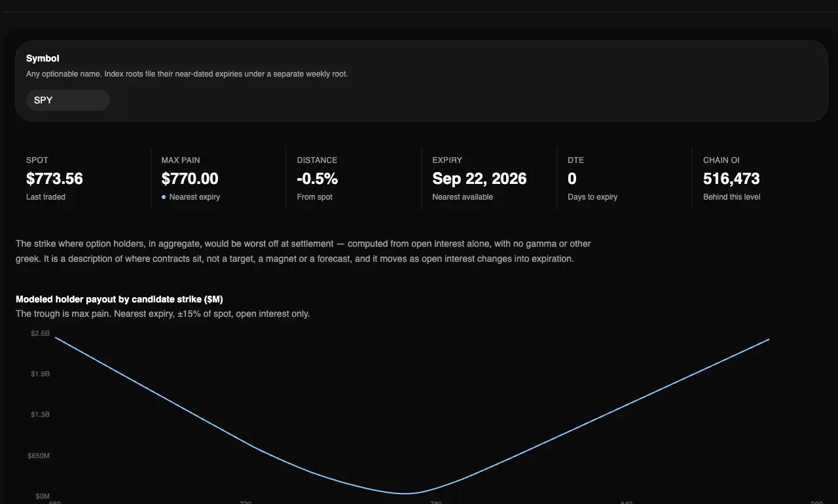Click the $1.9B y-axis label
Viewport: 838px width, 504px height.
coord(41,374)
